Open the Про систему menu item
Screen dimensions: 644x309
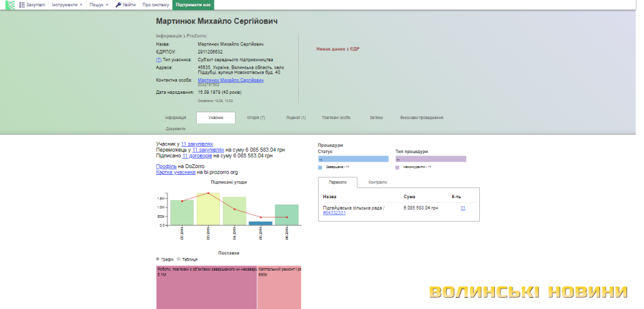coord(154,4)
